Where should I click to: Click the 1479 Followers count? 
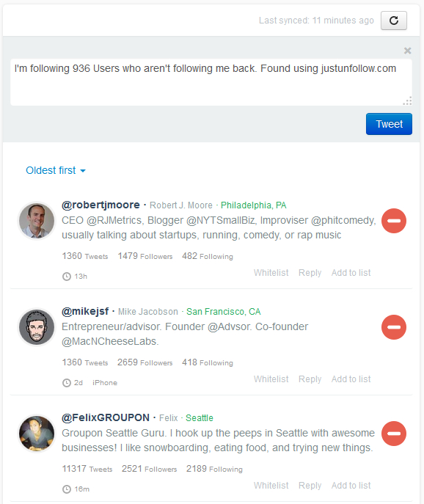tap(145, 256)
